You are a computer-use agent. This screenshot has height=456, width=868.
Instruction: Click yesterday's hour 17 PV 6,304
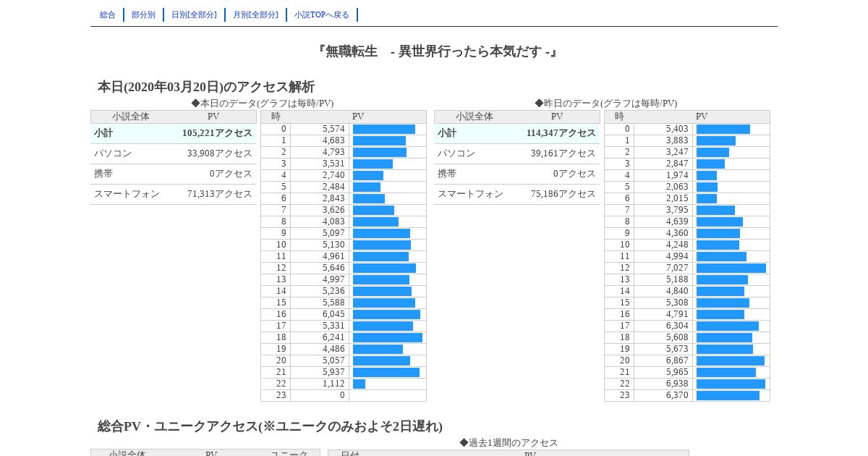click(x=677, y=326)
